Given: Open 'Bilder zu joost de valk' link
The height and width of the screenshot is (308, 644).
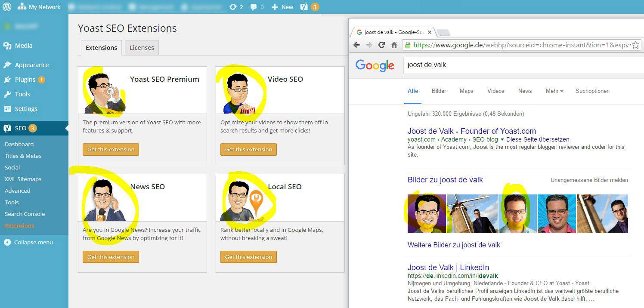Looking at the screenshot, I should point(445,180).
